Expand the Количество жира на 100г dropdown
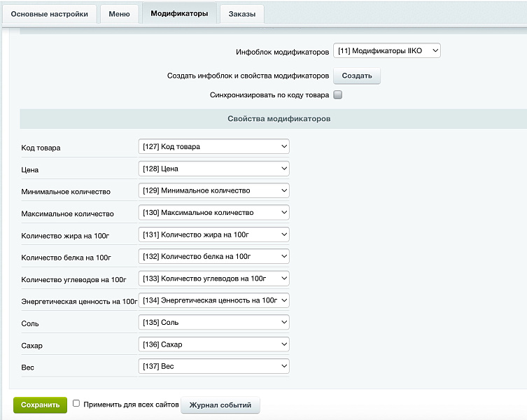The height and width of the screenshot is (420, 527). pyautogui.click(x=214, y=234)
